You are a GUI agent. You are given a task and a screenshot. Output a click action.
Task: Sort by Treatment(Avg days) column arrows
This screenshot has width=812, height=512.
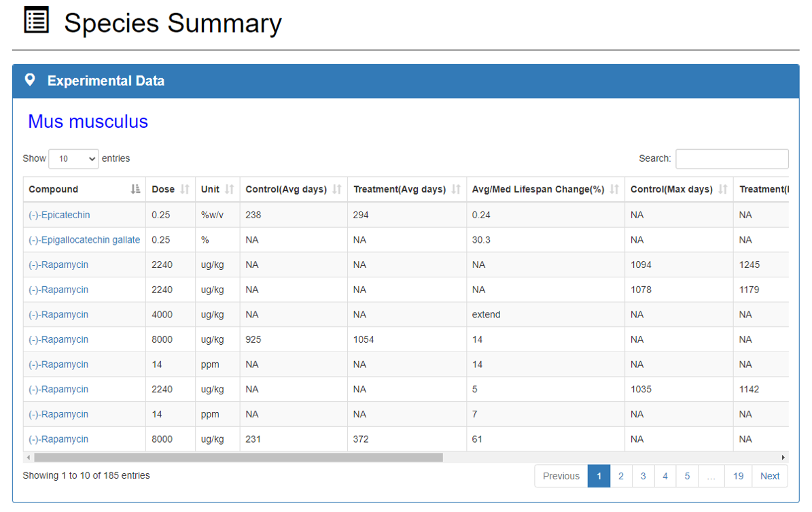(x=456, y=190)
